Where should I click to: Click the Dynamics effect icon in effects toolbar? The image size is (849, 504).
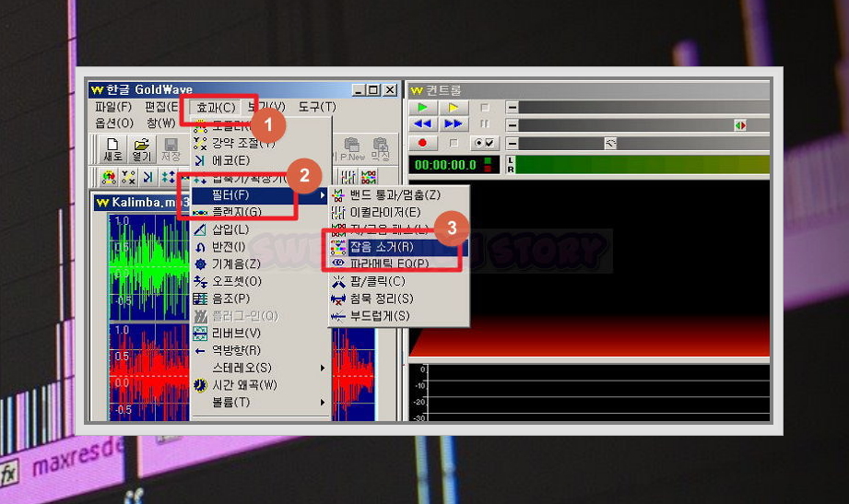[128, 177]
